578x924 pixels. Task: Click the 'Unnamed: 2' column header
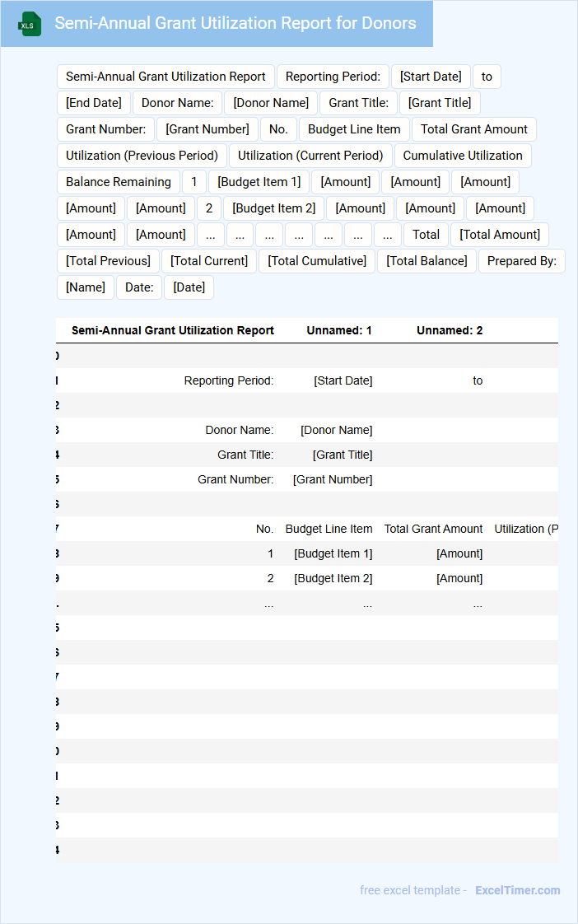(x=450, y=330)
